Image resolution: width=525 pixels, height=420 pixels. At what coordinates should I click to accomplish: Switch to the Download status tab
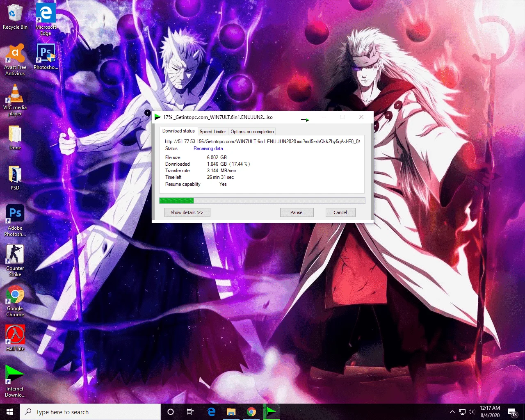pyautogui.click(x=178, y=131)
